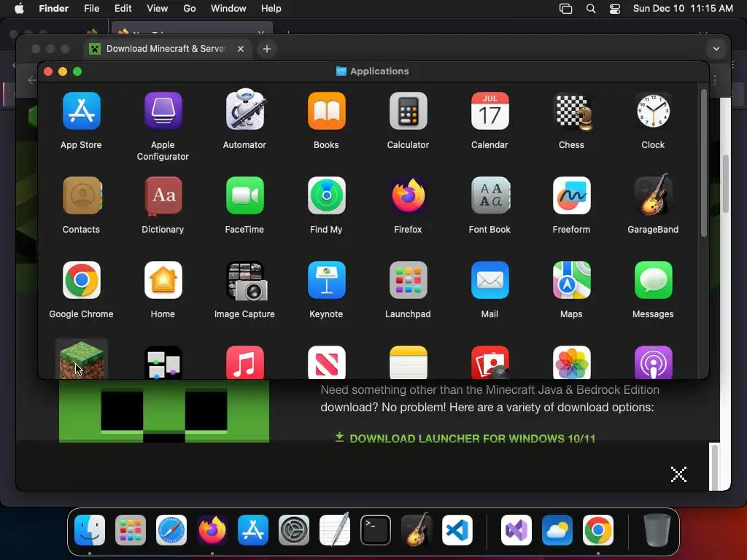Viewport: 747px width, 560px height.
Task: Open the Window menu
Action: tap(228, 8)
